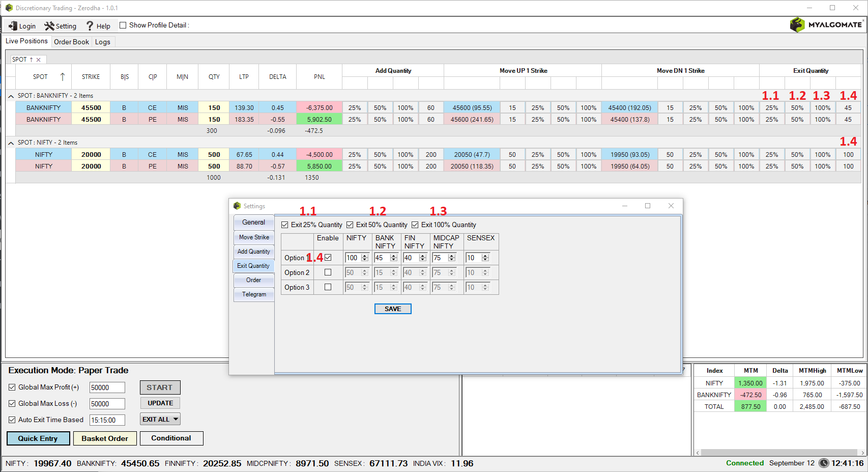Toggle Global Max Loss checkbox
Image resolution: width=868 pixels, height=472 pixels.
coord(12,404)
